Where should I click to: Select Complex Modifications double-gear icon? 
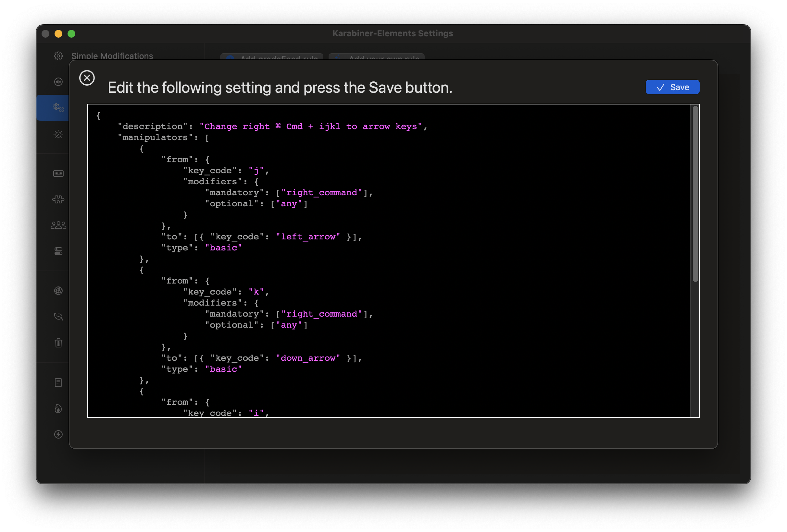[58, 108]
